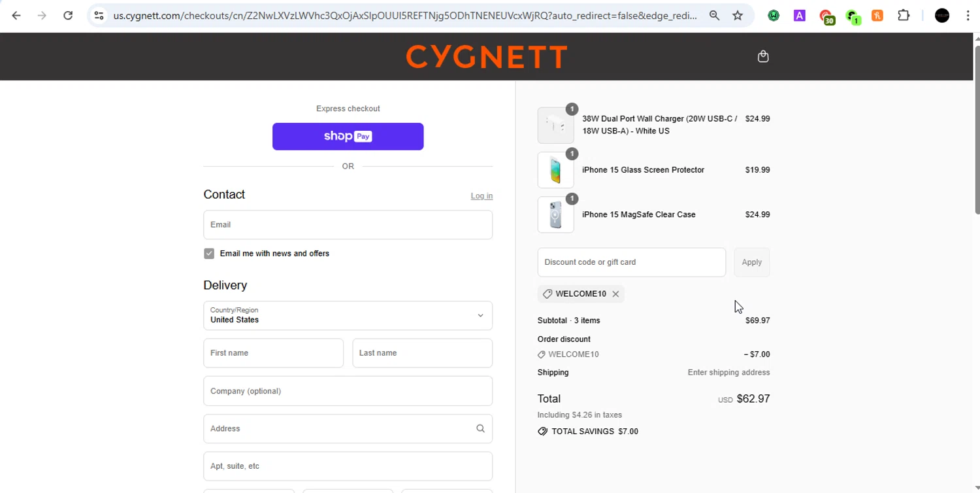This screenshot has width=980, height=493.
Task: Reload the checkout page
Action: pyautogui.click(x=68, y=15)
